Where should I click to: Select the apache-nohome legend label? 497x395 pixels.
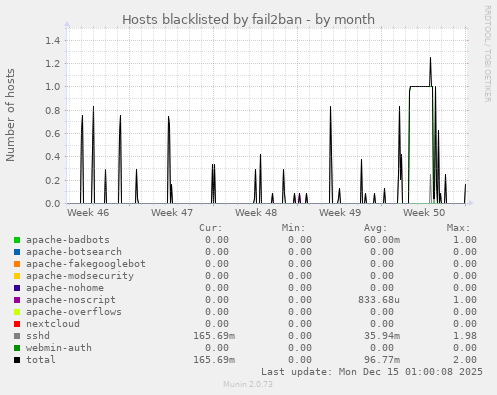pyautogui.click(x=65, y=288)
